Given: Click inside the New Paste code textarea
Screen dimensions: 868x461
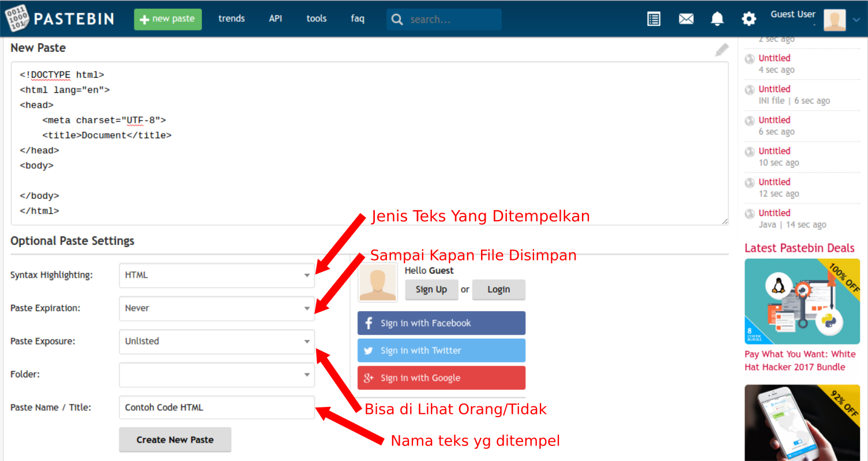Looking at the screenshot, I should 369,143.
